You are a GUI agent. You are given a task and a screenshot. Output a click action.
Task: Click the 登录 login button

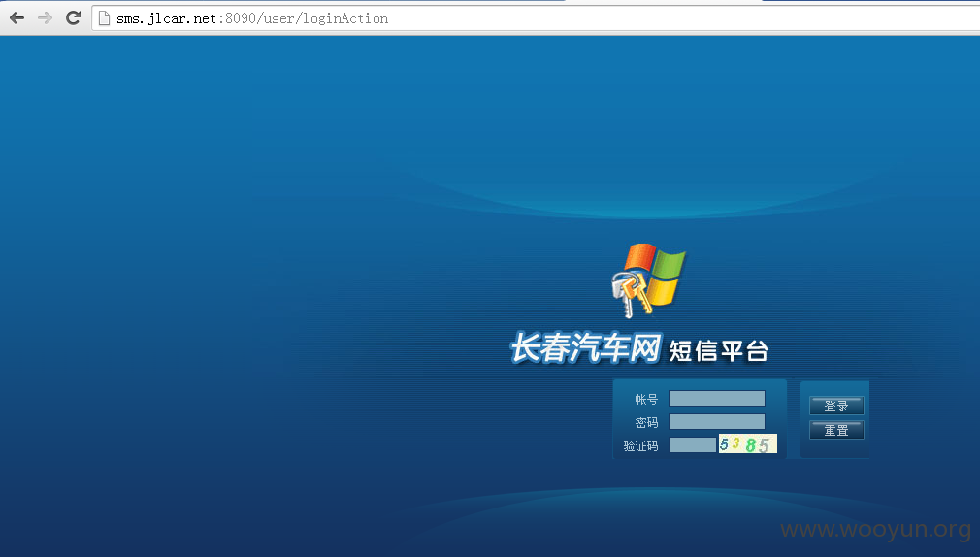pos(836,407)
